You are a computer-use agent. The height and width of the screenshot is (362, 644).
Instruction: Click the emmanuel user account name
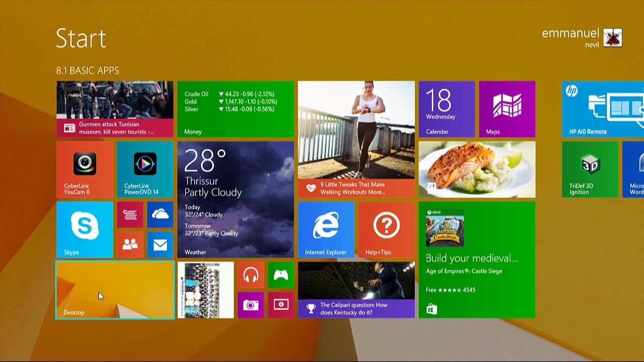570,34
